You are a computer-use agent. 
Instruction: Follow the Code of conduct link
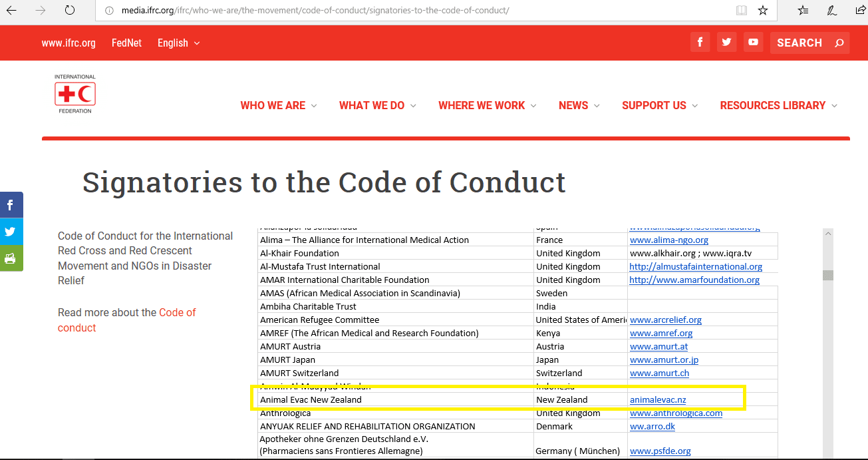click(177, 313)
